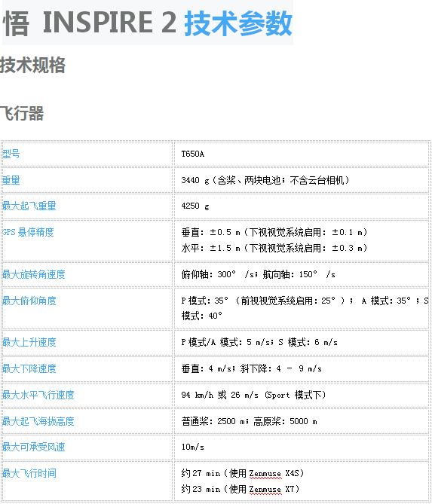Click the 最大旋转角速度 label

tap(34, 274)
